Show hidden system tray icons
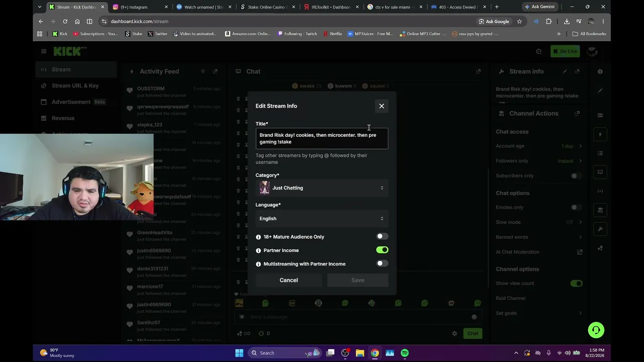 tap(517, 353)
